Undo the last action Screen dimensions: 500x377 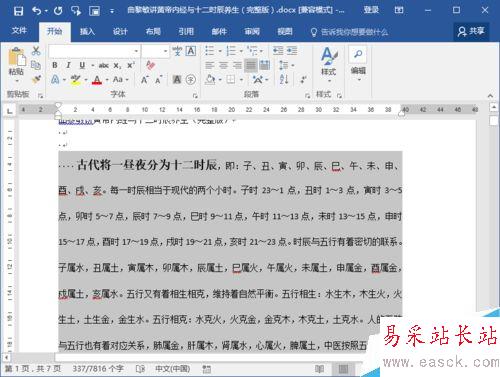click(37, 11)
